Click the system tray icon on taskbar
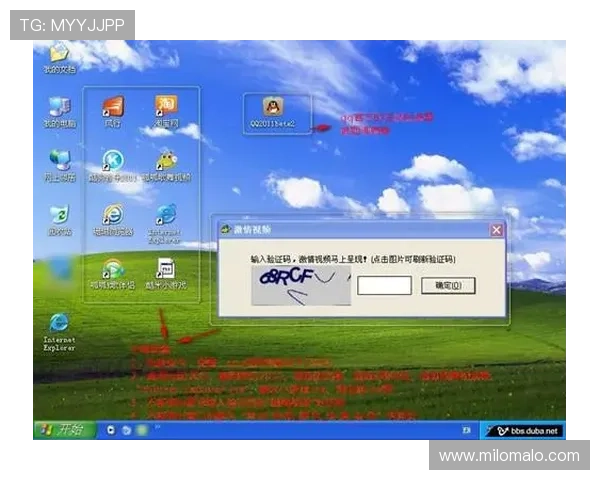 tap(467, 430)
